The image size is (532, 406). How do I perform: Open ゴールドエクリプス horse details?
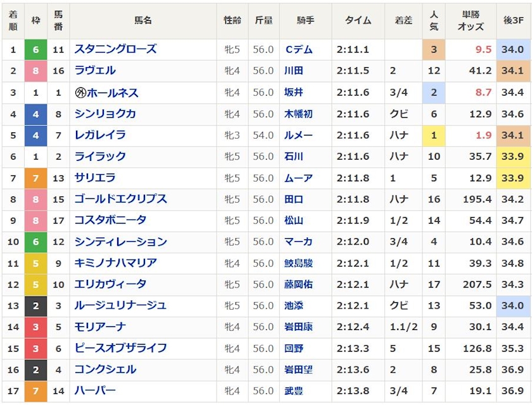coord(120,199)
